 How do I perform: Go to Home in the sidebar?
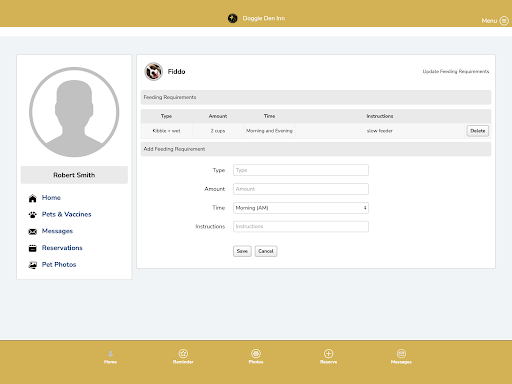(51, 198)
